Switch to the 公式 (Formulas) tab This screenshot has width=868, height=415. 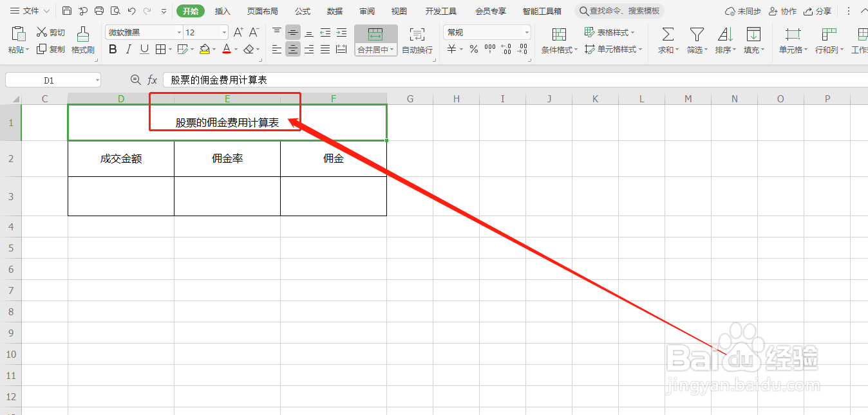coord(303,11)
